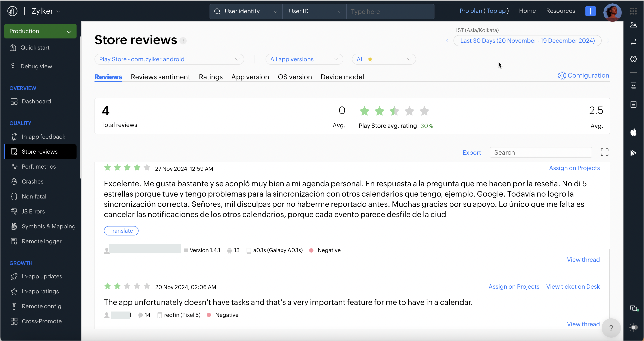
Task: Go to previous date range arrow
Action: [x=447, y=40]
